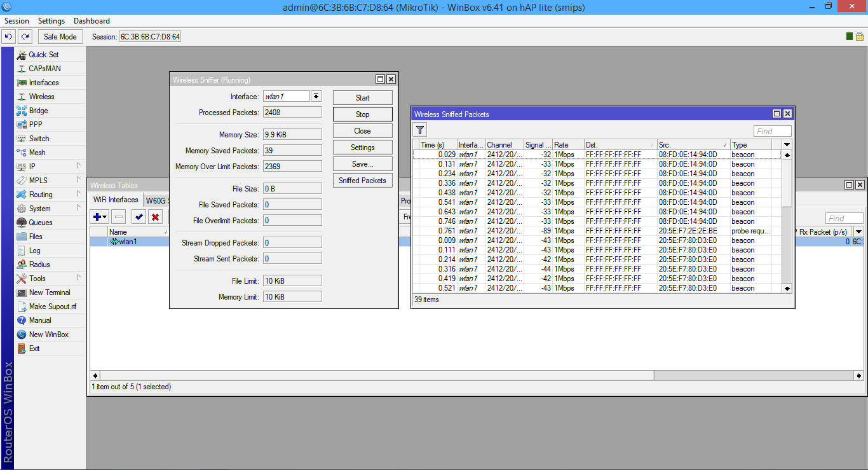Open the Interface dropdown in Wireless Sniffer
This screenshot has height=470, width=868.
click(316, 95)
